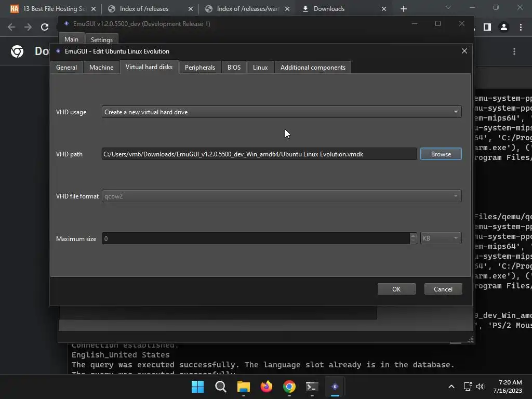This screenshot has height=399, width=532.
Task: Confirm the dialog with OK
Action: click(x=396, y=289)
